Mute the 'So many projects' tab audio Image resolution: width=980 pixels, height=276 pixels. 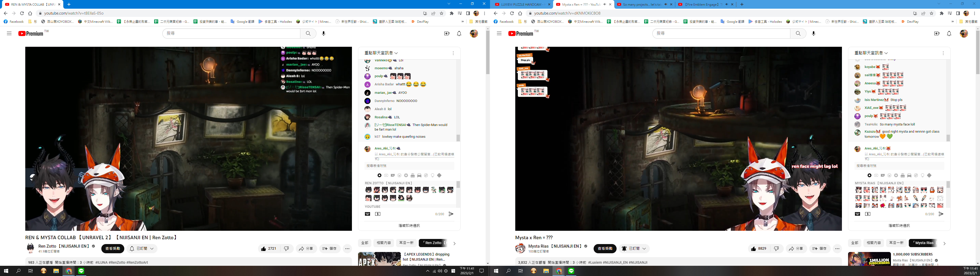pyautogui.click(x=666, y=5)
